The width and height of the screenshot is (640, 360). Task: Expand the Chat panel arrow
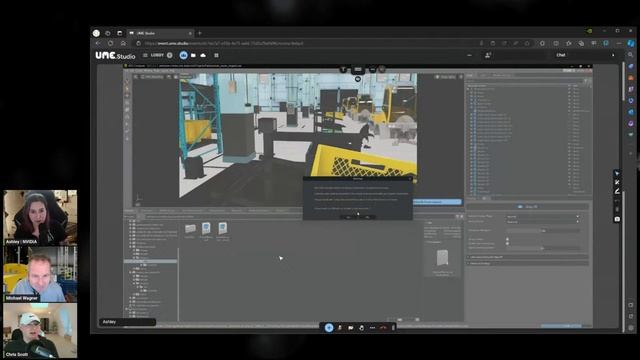point(613,55)
